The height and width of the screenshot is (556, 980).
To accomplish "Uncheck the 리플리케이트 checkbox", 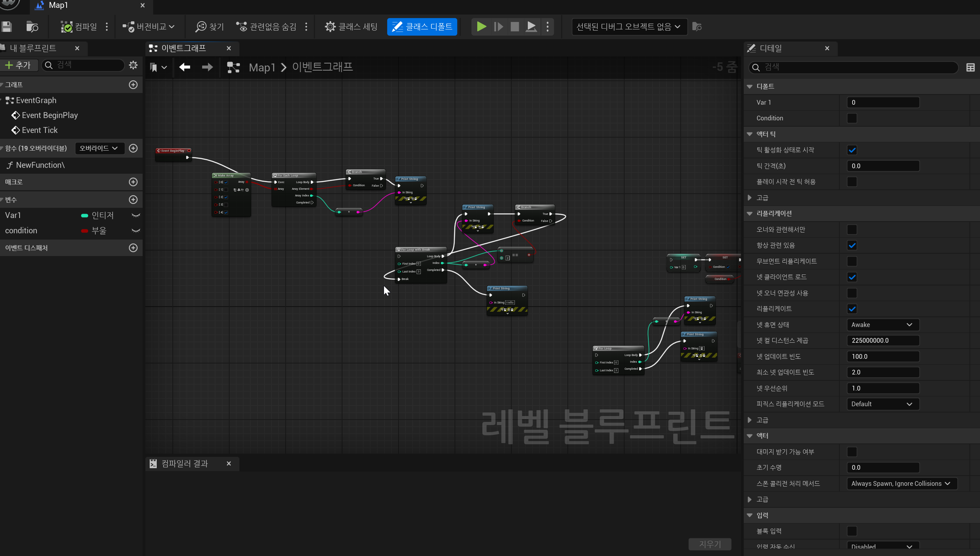I will 852,309.
